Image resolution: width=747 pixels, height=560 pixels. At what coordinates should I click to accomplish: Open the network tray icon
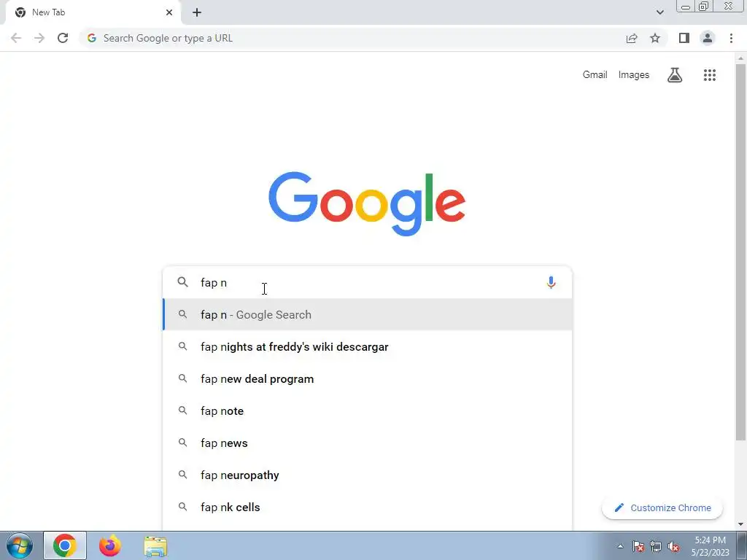click(x=656, y=546)
